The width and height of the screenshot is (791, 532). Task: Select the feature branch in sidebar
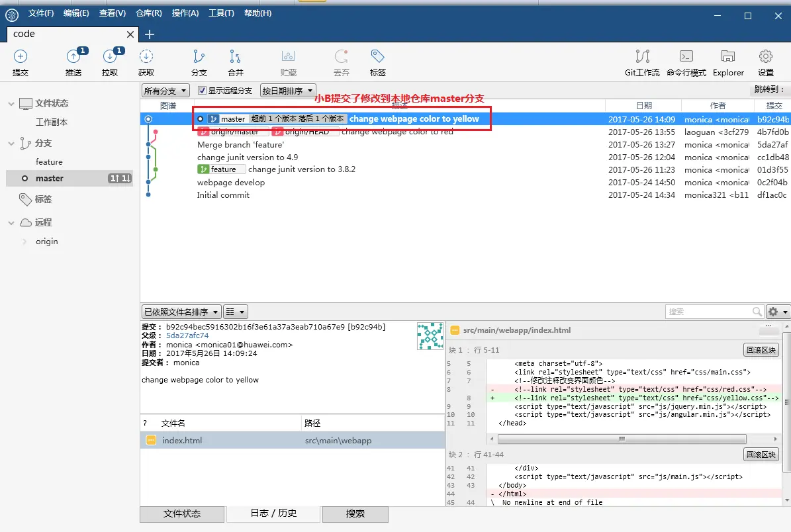coord(49,162)
